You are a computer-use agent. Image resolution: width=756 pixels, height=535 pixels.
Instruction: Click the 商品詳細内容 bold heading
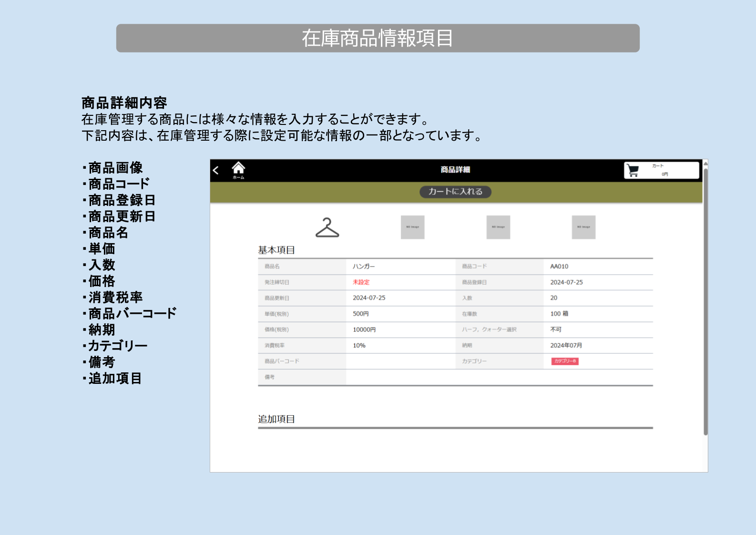point(124,103)
